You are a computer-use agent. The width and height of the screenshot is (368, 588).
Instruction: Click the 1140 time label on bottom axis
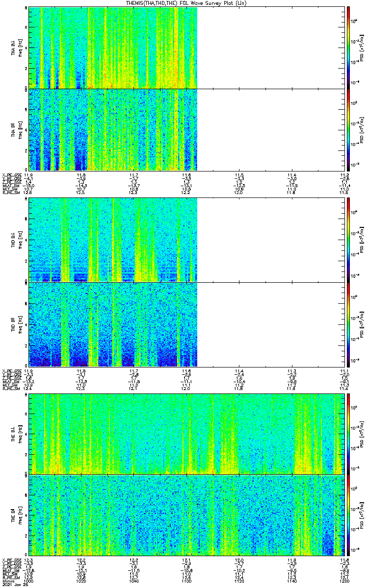[x=291, y=581]
